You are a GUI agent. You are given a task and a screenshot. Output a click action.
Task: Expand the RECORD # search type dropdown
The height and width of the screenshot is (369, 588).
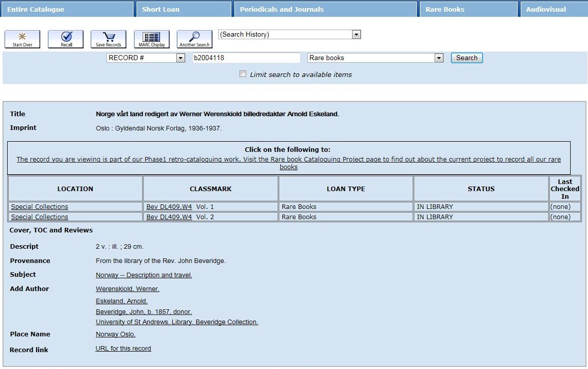pos(146,58)
